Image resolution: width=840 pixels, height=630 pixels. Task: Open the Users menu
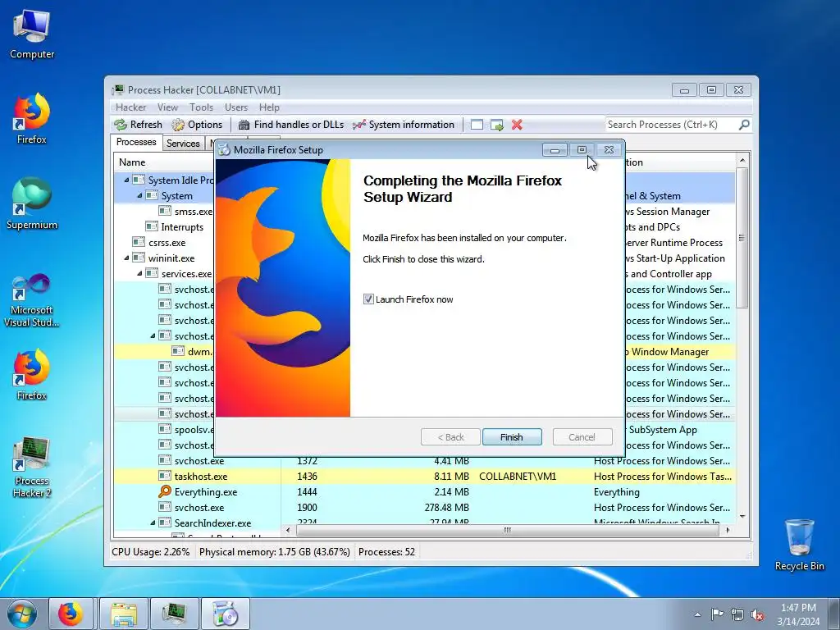[235, 107]
